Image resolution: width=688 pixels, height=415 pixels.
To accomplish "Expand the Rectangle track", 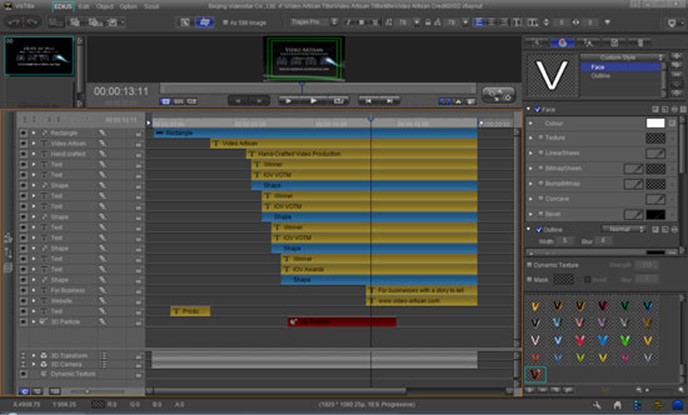I will [33, 133].
